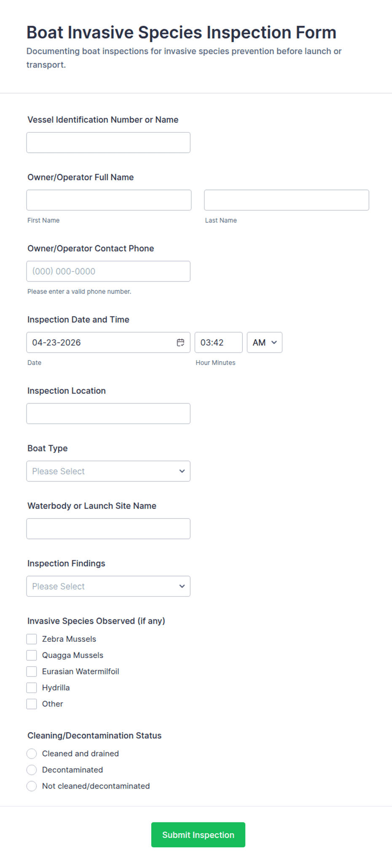Click the First Name input field

click(x=109, y=200)
